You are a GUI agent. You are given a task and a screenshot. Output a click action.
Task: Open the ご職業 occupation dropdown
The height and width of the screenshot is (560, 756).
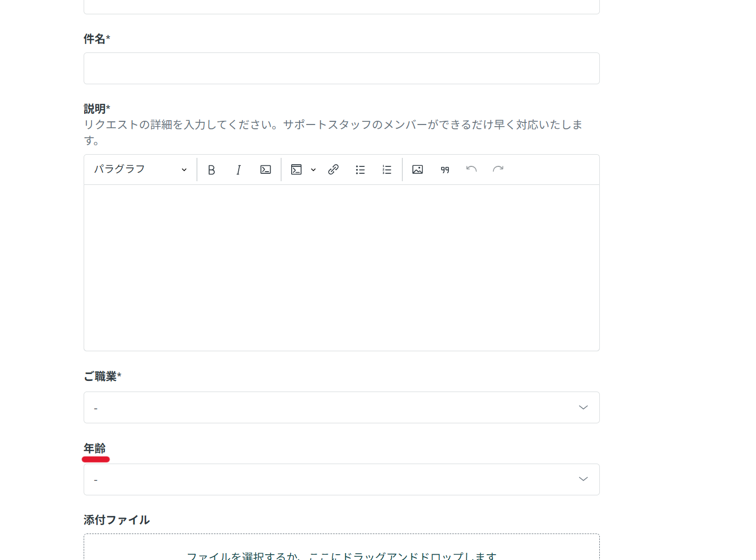click(341, 407)
